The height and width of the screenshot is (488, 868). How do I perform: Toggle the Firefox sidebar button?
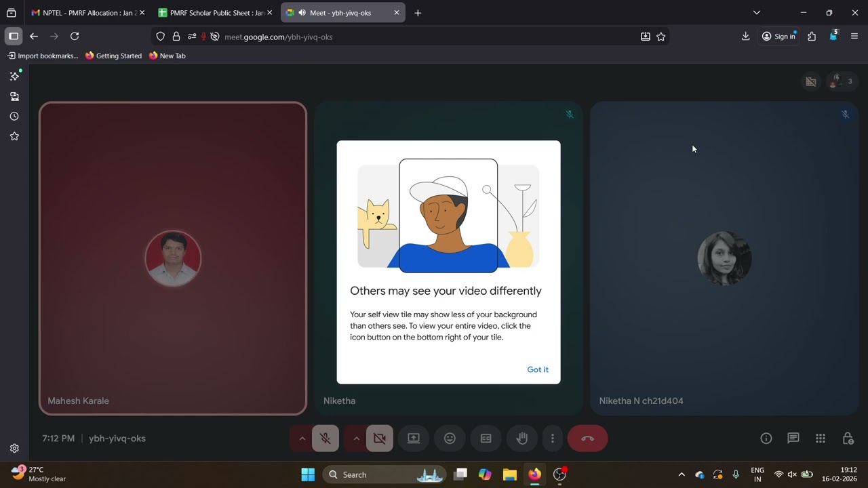pyautogui.click(x=14, y=37)
